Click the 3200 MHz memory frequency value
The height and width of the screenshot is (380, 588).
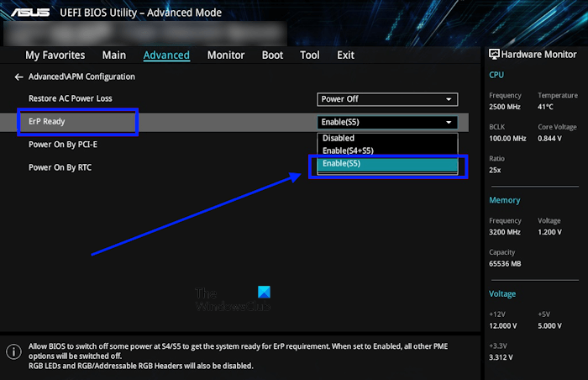(504, 232)
